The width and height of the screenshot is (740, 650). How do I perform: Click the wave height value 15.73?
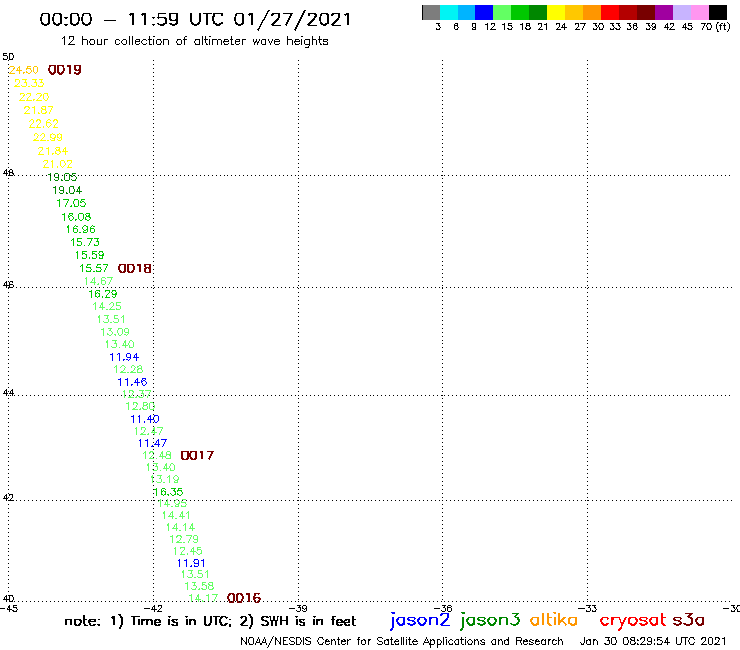coord(85,243)
